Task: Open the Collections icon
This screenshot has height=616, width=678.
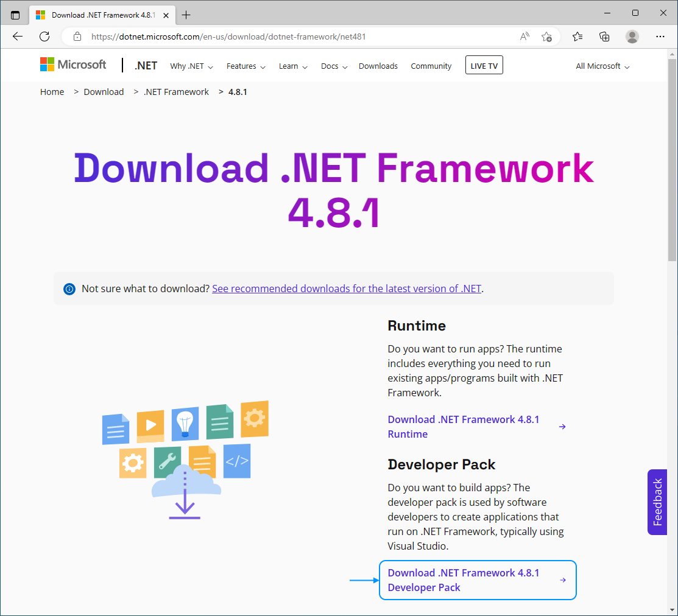Action: [604, 37]
